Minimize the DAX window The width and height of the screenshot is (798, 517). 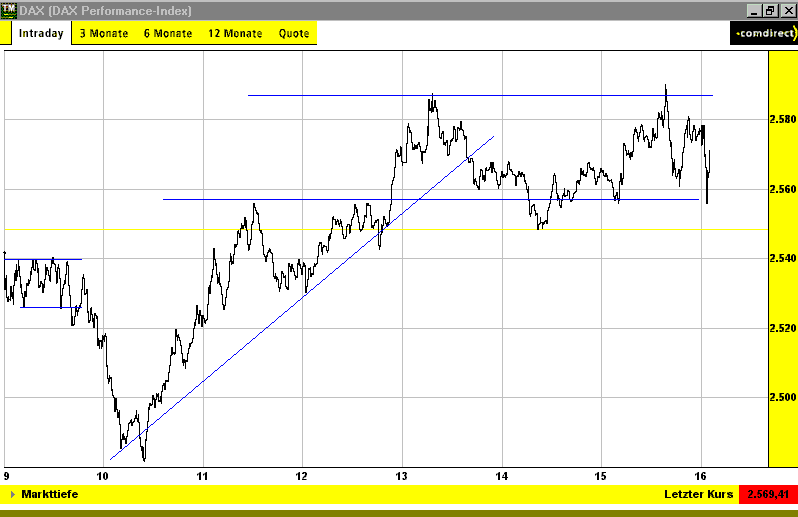(755, 11)
